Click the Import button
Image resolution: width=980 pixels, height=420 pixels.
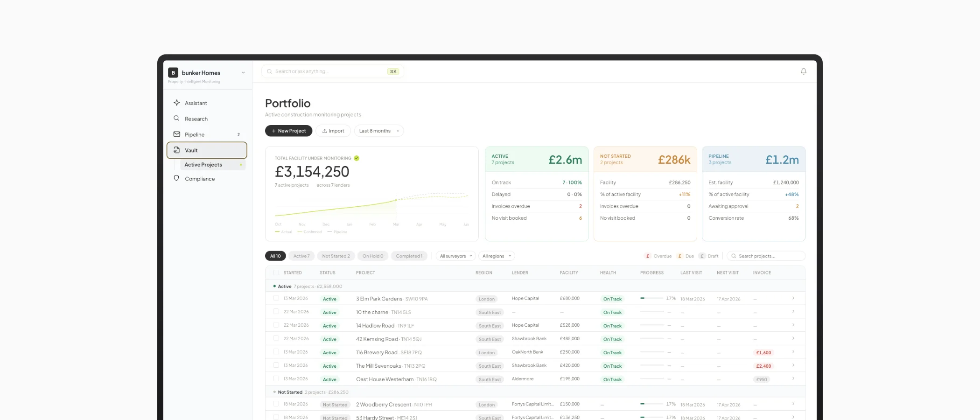333,131
